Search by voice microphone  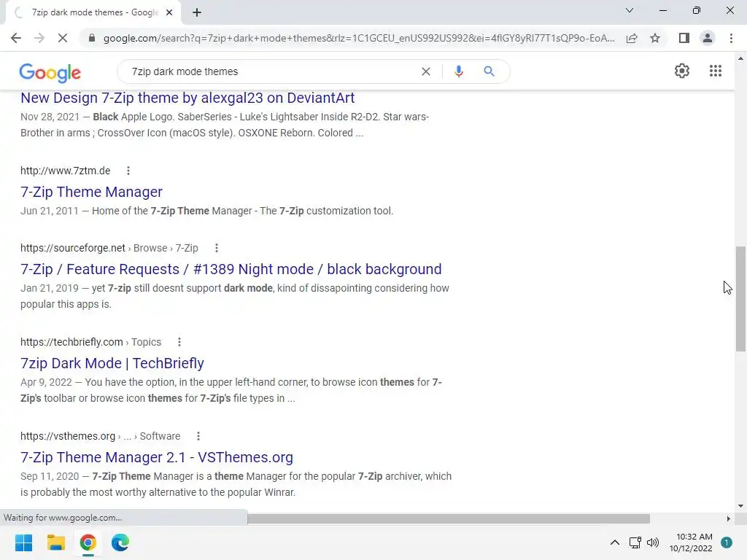pyautogui.click(x=458, y=71)
